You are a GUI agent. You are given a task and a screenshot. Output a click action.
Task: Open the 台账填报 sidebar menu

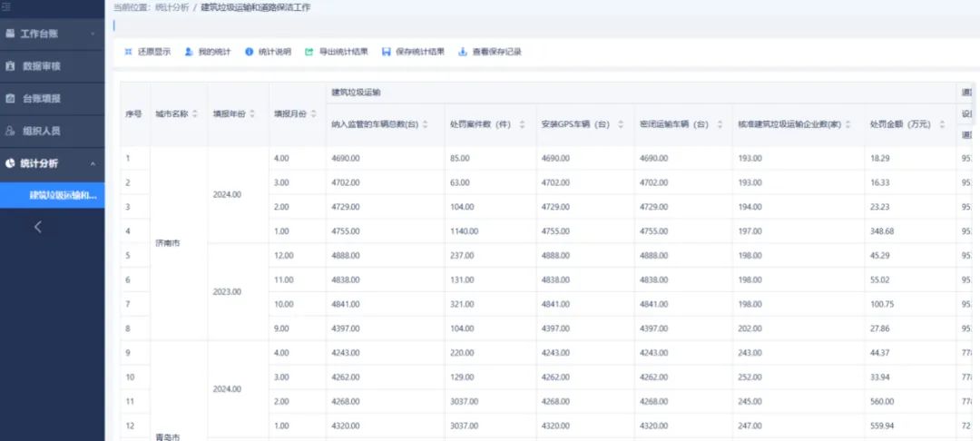41,98
